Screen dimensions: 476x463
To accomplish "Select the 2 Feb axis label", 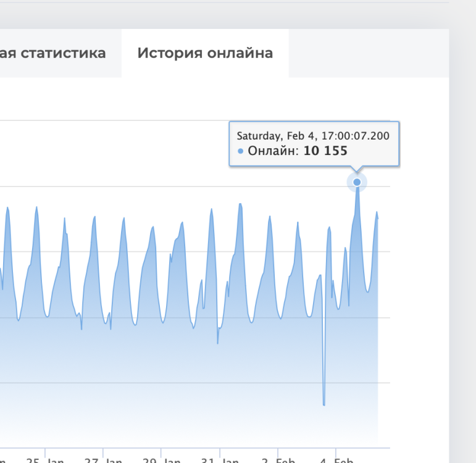I will click(277, 460).
